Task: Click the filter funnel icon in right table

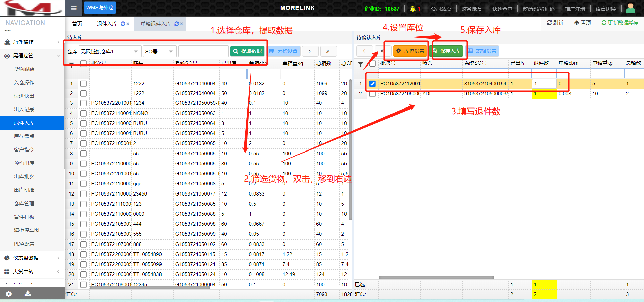Action: pyautogui.click(x=360, y=65)
